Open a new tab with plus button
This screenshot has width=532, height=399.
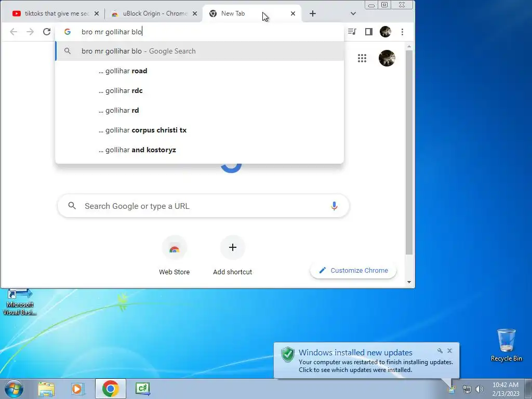coord(313,14)
